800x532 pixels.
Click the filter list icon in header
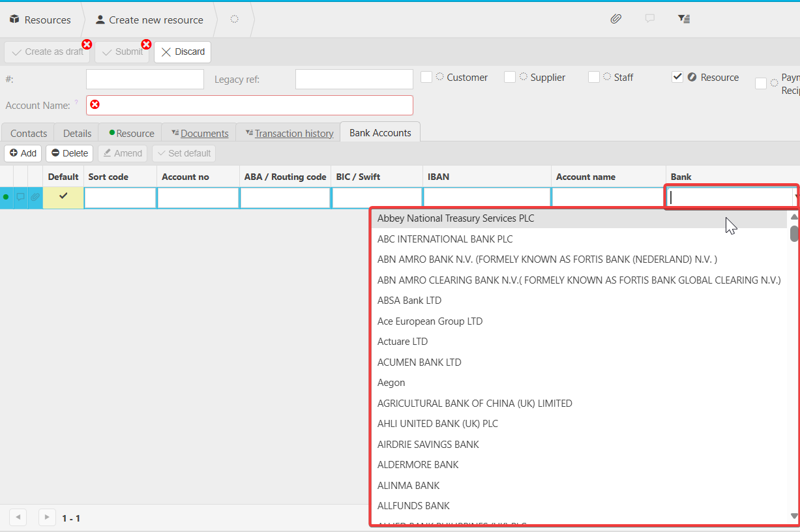click(x=684, y=19)
